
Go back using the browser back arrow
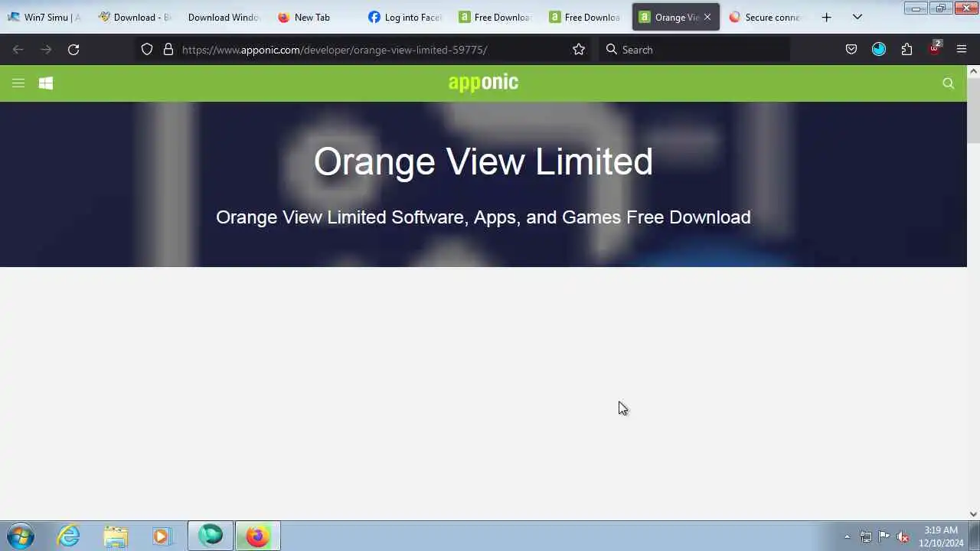tap(18, 50)
